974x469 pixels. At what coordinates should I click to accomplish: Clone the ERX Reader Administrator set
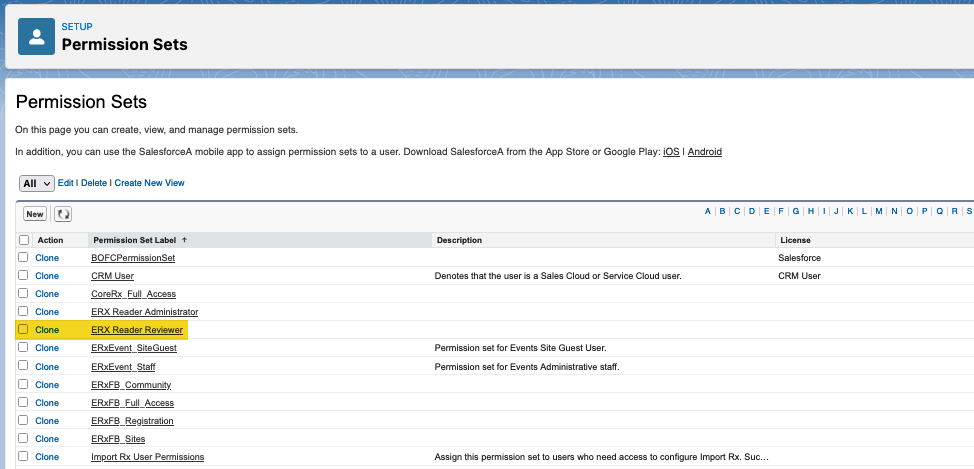click(x=47, y=311)
